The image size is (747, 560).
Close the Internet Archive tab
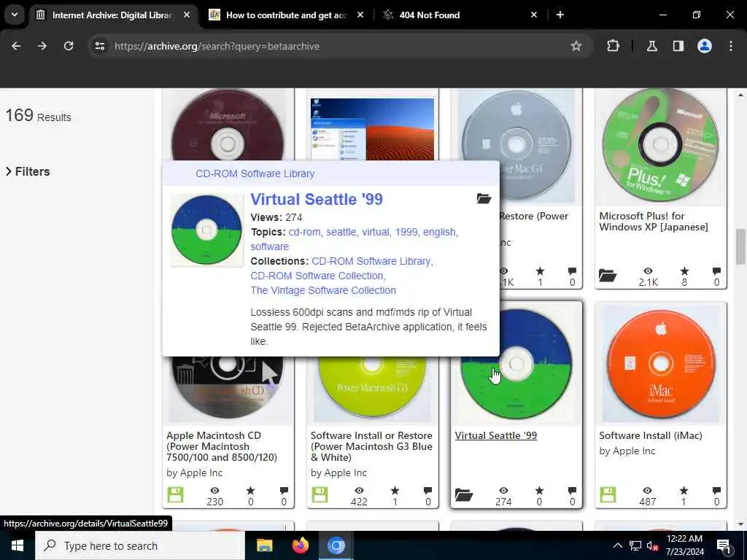click(187, 15)
